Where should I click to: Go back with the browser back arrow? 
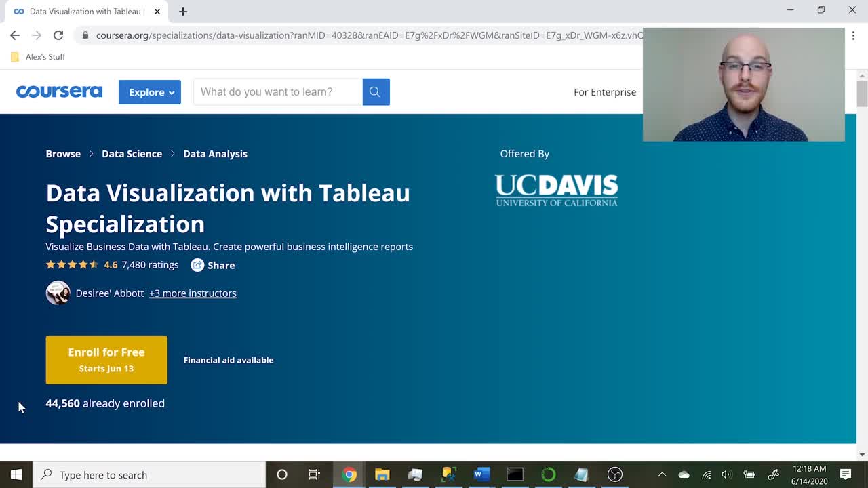(x=15, y=35)
